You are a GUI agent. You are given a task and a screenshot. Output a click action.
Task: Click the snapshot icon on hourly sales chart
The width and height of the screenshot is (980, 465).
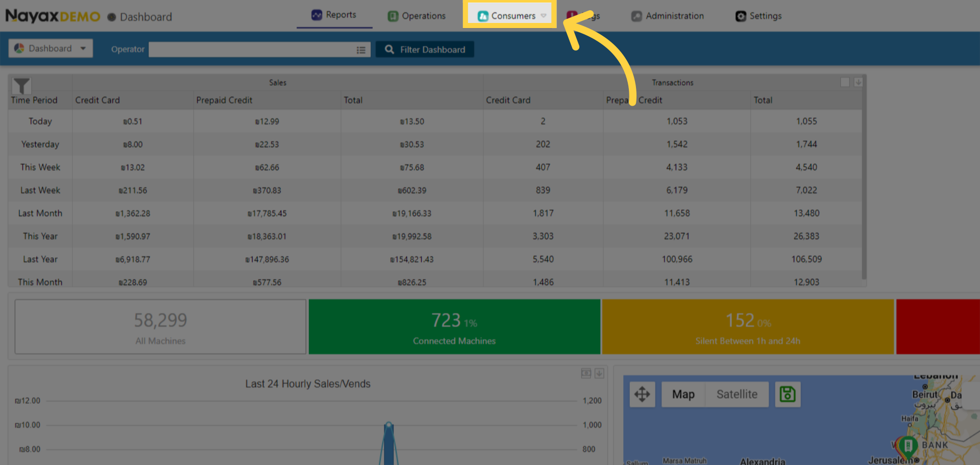click(586, 374)
